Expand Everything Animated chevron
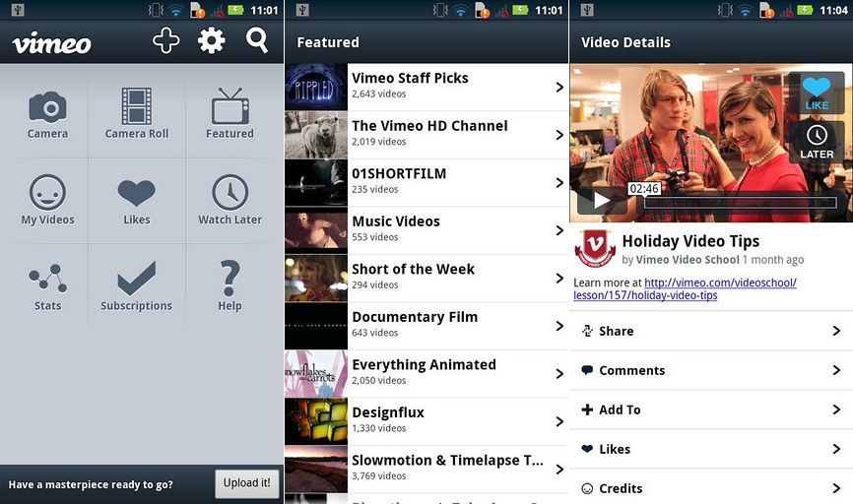The height and width of the screenshot is (504, 853). pyautogui.click(x=559, y=373)
